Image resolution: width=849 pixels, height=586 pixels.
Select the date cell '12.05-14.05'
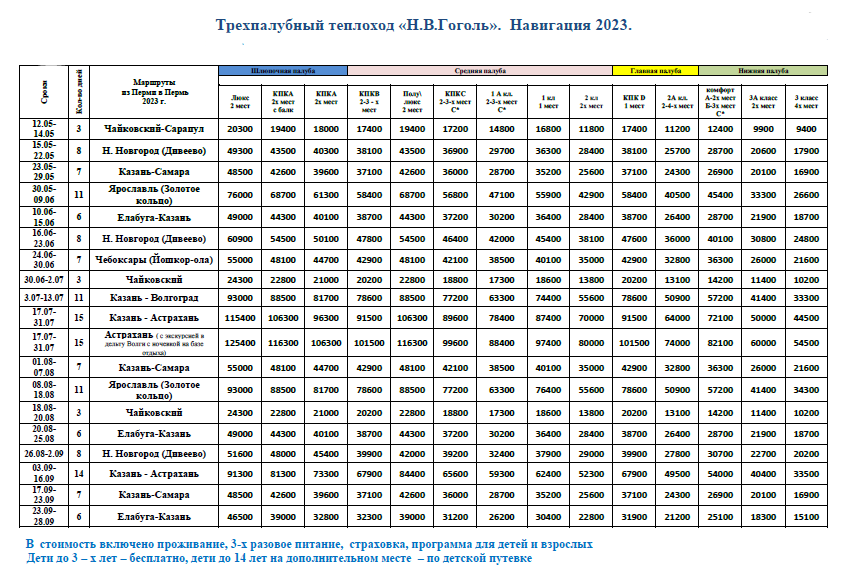click(x=44, y=129)
